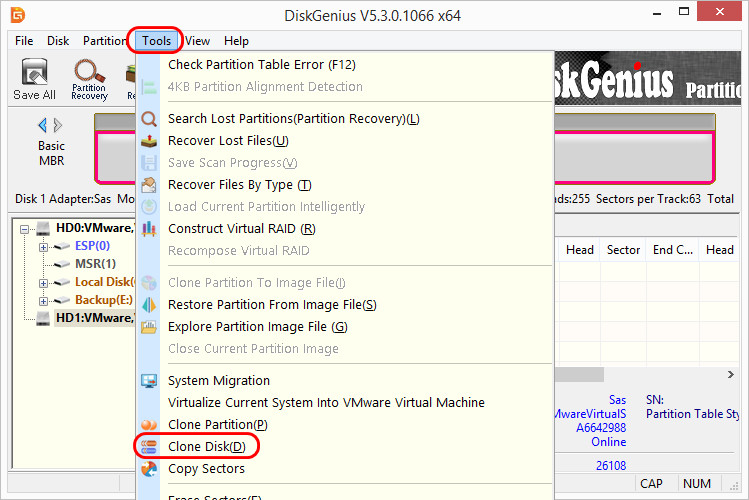Click the NUM status bar indicator

[697, 484]
